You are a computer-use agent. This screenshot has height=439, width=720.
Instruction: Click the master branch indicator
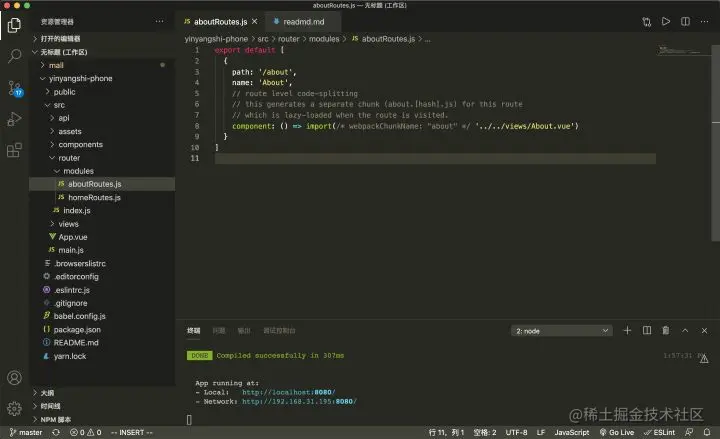pos(26,432)
